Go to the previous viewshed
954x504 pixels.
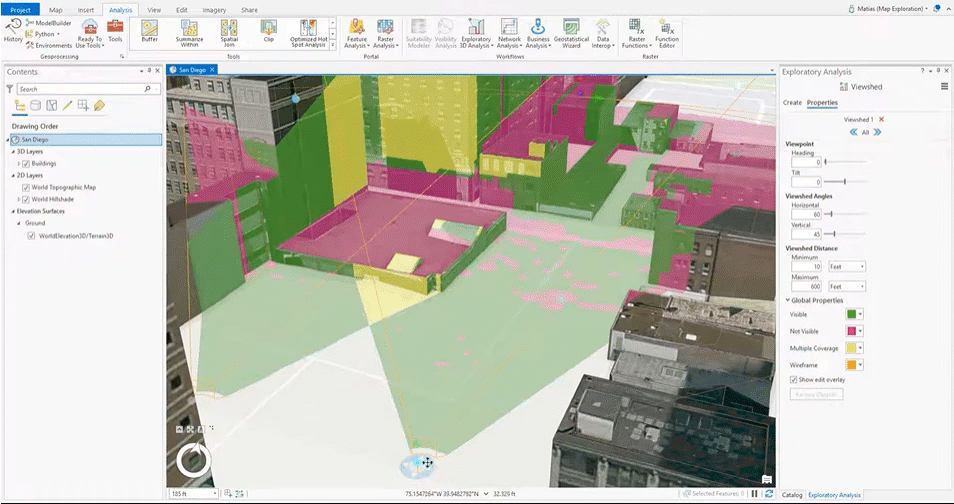pos(854,132)
